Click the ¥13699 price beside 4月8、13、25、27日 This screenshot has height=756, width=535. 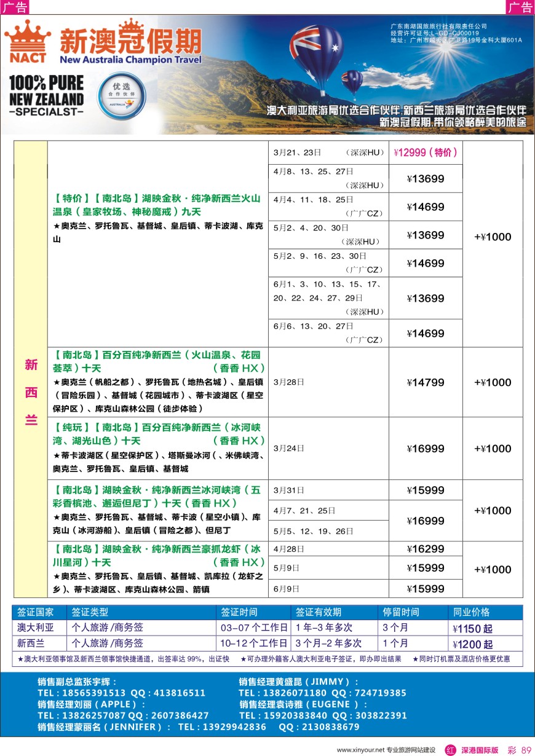(x=426, y=179)
